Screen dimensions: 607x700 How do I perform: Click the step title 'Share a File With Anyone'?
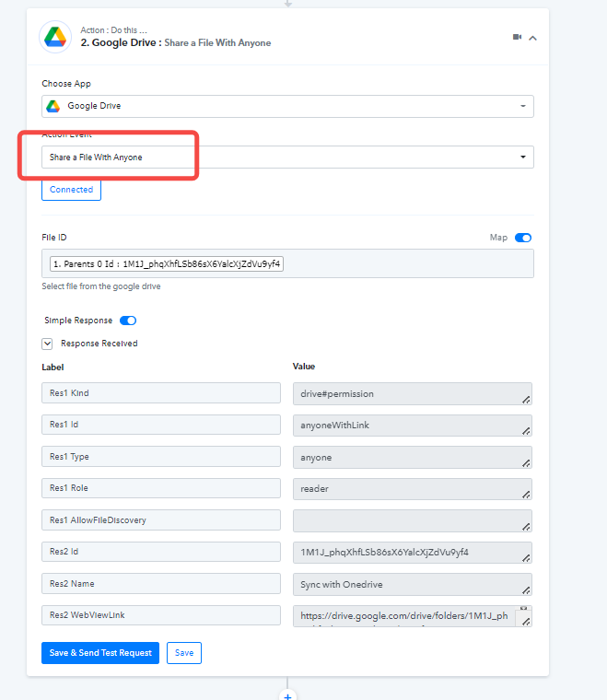pos(217,43)
